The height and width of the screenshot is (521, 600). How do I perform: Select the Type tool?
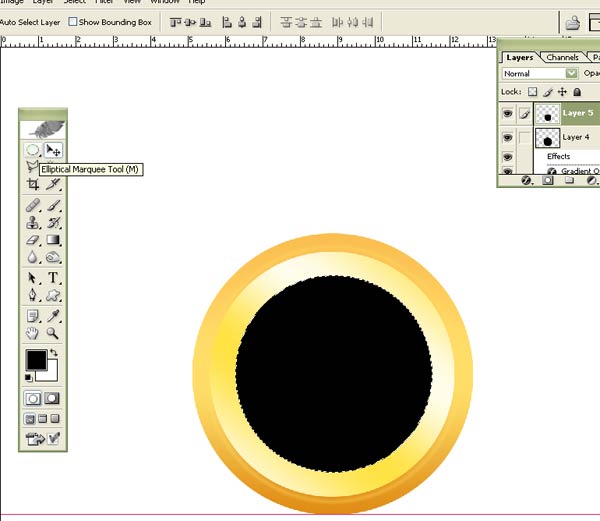(53, 278)
